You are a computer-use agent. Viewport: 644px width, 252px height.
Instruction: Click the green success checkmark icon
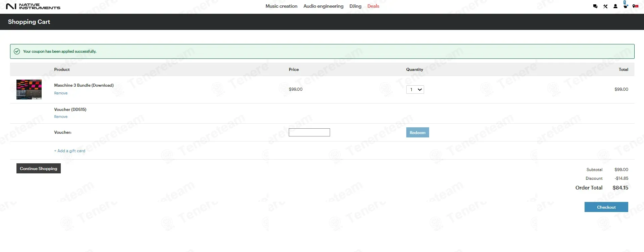(17, 51)
